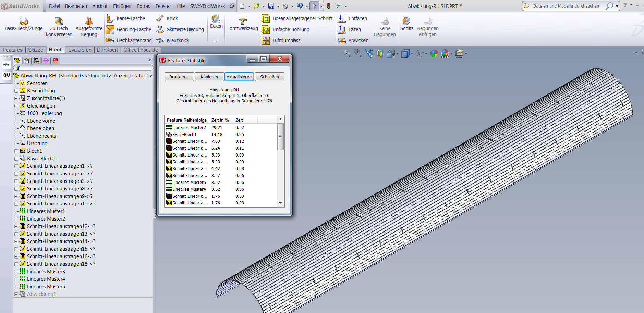Viewport: 644px width, 313px height.
Task: Expand the Gleichungen folder in tree
Action: [x=16, y=106]
